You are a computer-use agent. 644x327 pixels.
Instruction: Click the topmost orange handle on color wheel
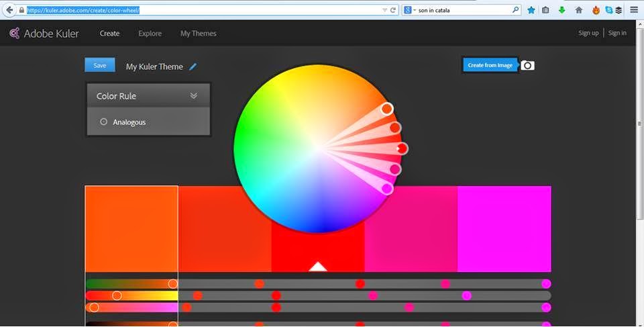pyautogui.click(x=387, y=109)
